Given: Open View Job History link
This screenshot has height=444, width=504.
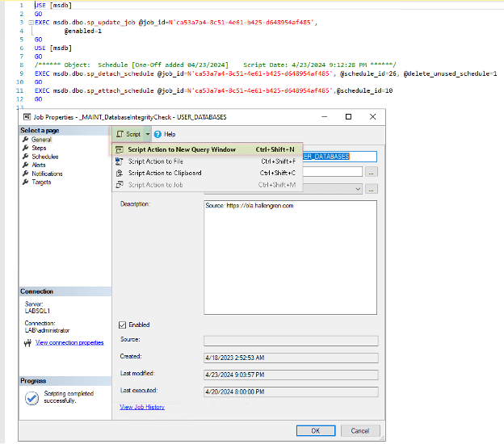Looking at the screenshot, I should pos(142,407).
